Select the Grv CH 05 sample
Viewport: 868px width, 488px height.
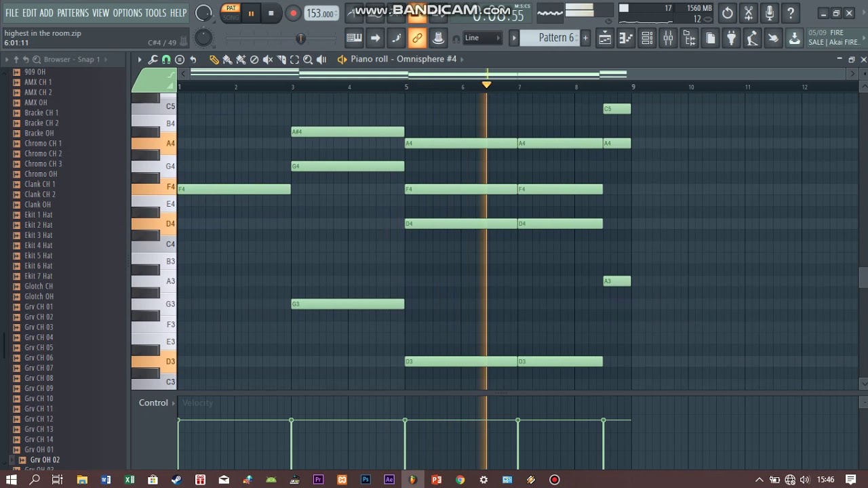pyautogui.click(x=39, y=348)
